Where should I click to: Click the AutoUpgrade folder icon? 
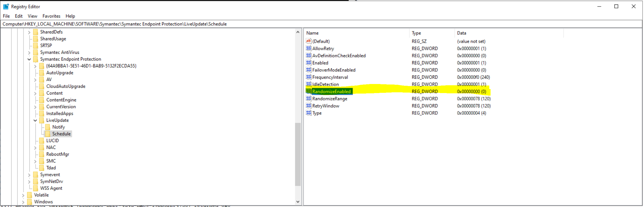(42, 73)
